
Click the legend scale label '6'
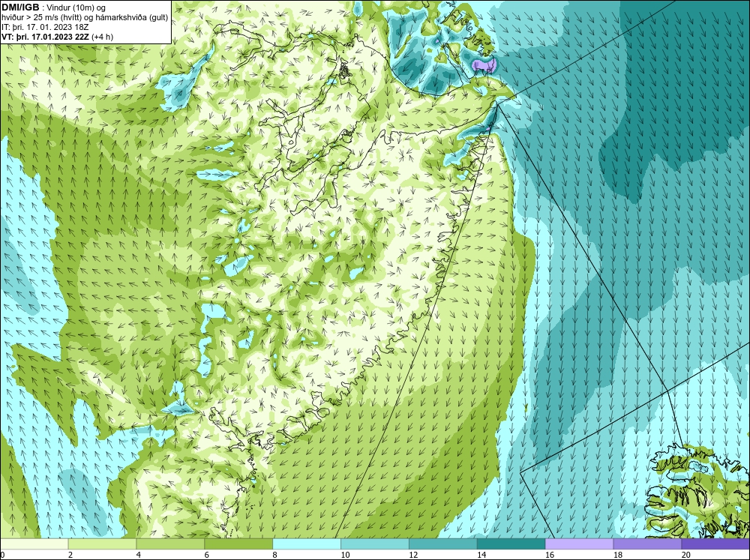(207, 555)
